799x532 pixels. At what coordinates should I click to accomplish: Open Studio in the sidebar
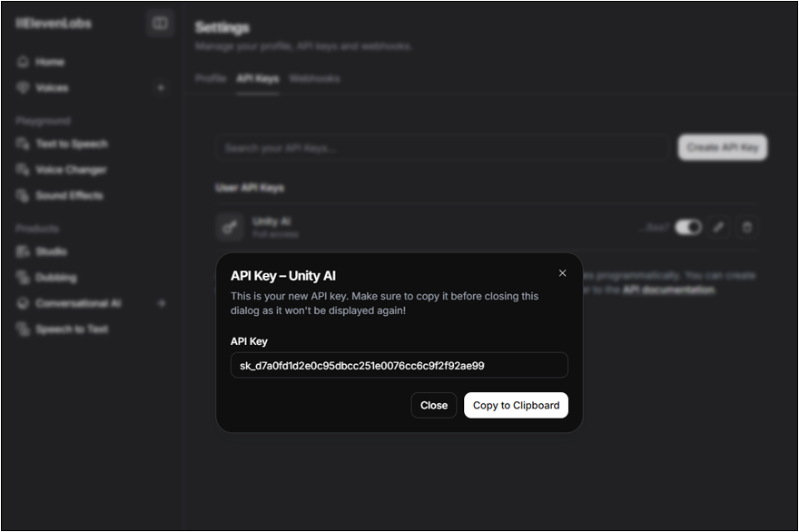(51, 251)
